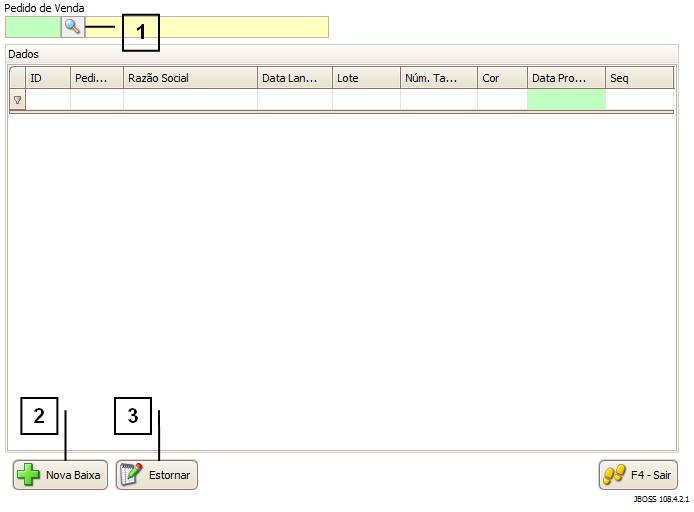Screen dimensions: 694x512
Task: Sort by the Lote column header
Action: coord(366,78)
